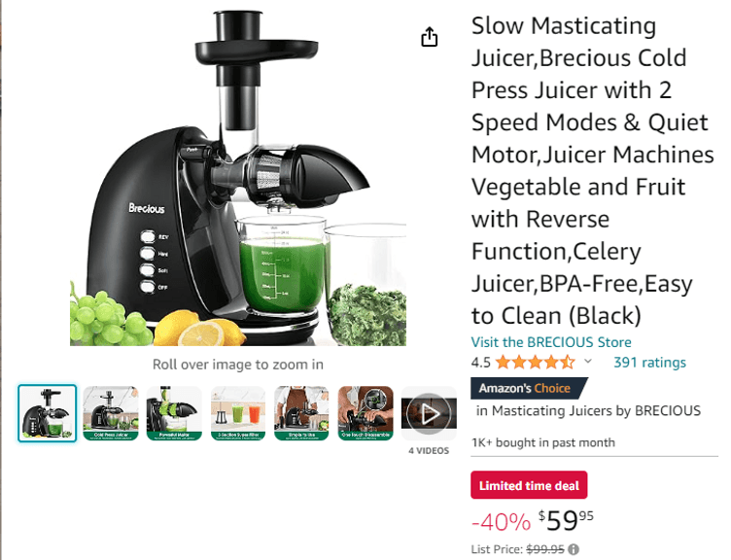Click the 4 VIDEOS label
731x560 pixels.
429,451
